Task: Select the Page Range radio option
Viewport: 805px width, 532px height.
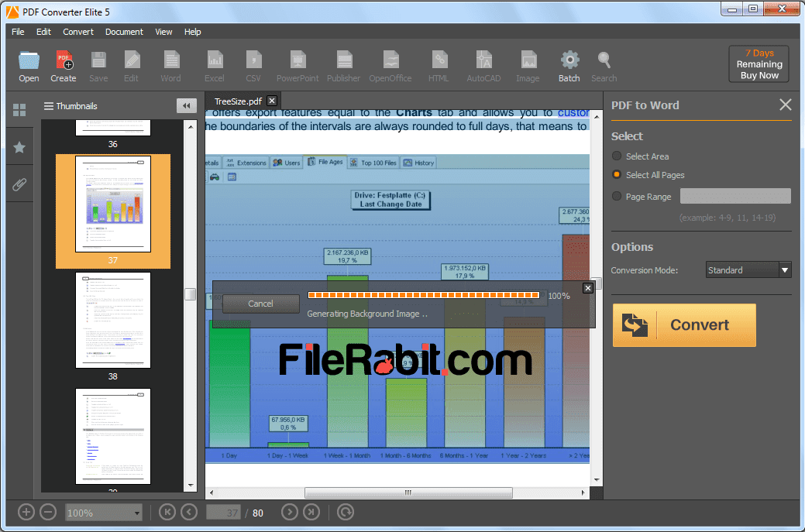Action: (x=617, y=197)
